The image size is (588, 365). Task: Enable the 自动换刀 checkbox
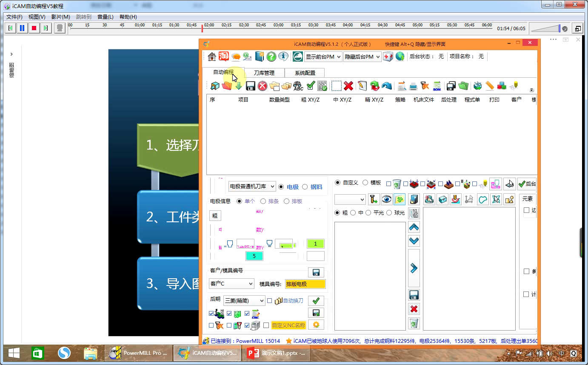click(x=269, y=301)
